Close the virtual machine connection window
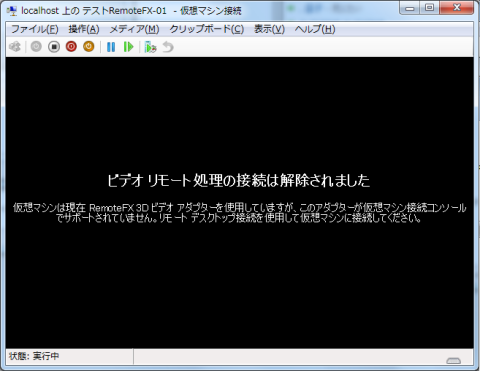Viewport: 480px width, 371px height. click(457, 8)
